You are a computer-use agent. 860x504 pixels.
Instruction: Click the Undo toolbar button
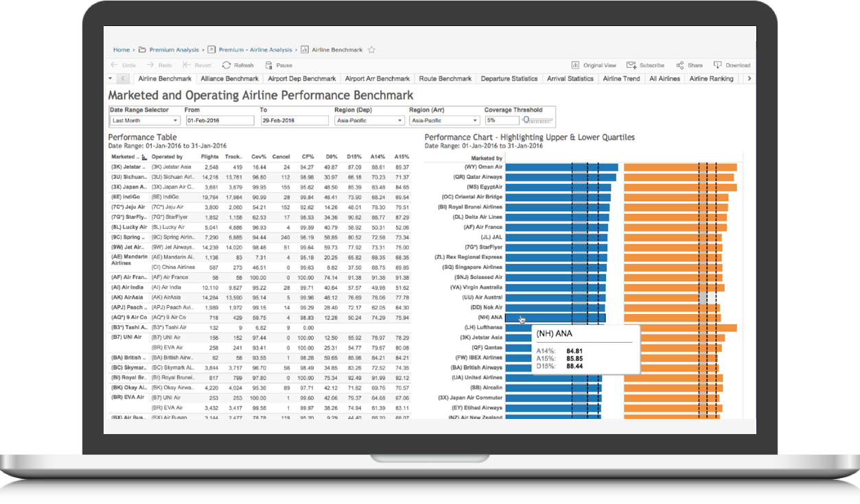pyautogui.click(x=123, y=65)
